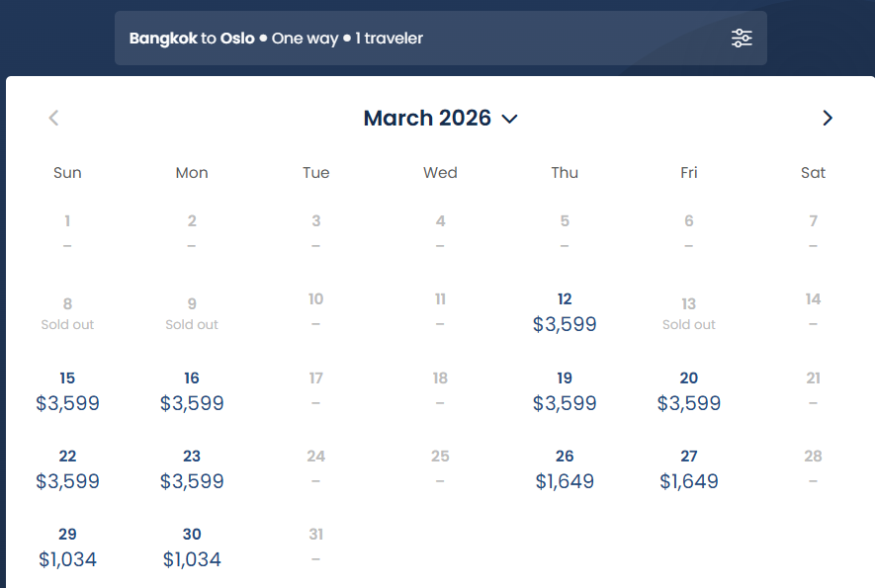Choose March 16 fare $3,599
The width and height of the screenshot is (875, 588).
tap(192, 392)
